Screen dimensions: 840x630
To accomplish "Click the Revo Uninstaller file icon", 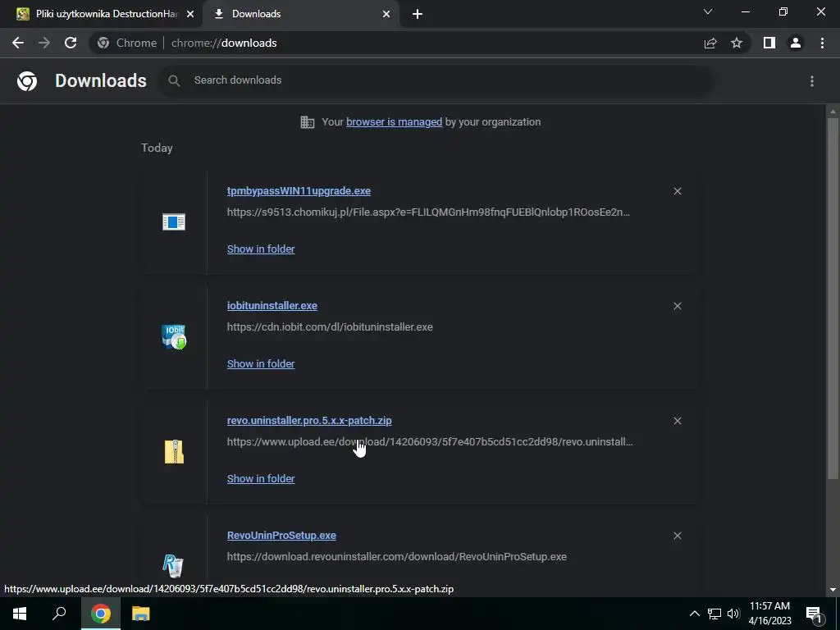I will pyautogui.click(x=173, y=566).
